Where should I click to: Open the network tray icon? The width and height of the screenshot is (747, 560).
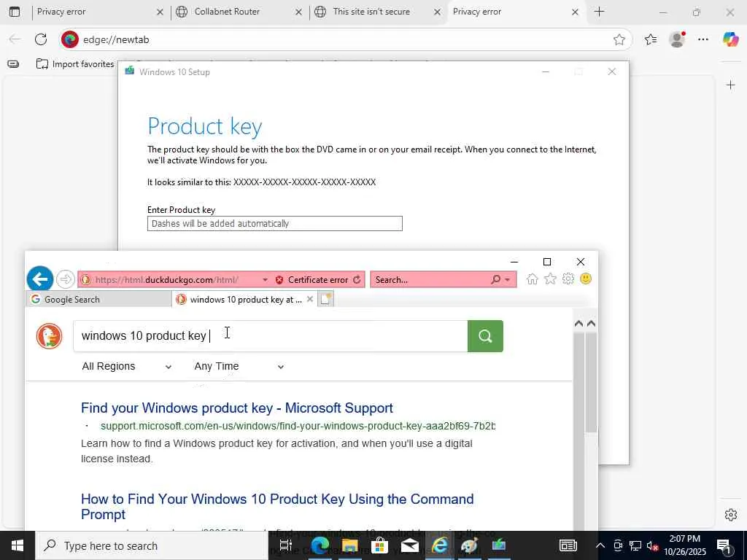(x=635, y=545)
